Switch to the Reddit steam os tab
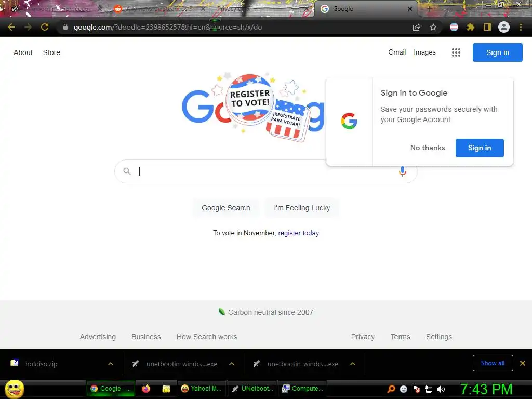The width and height of the screenshot is (532, 399). 159,9
